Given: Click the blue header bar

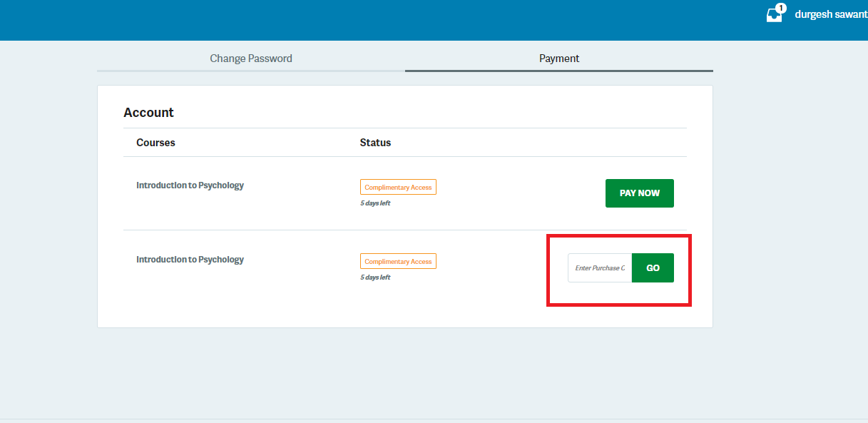Looking at the screenshot, I should click(x=428, y=20).
